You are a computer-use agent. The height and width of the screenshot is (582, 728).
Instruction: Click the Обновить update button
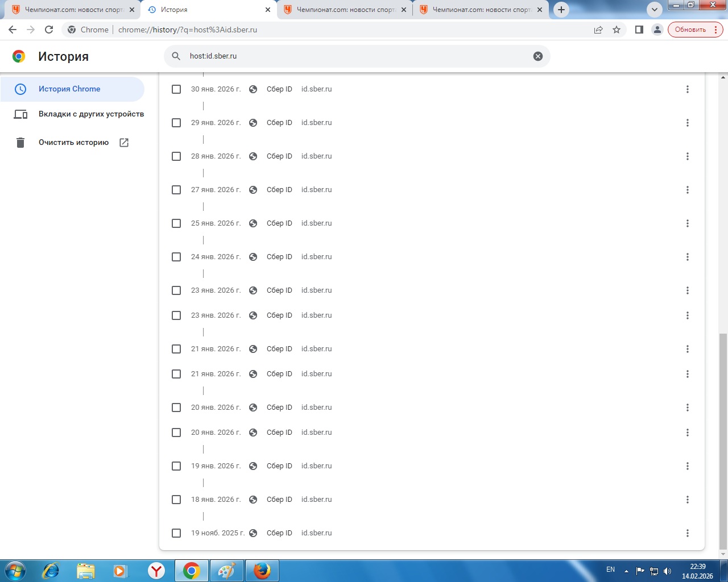[690, 30]
